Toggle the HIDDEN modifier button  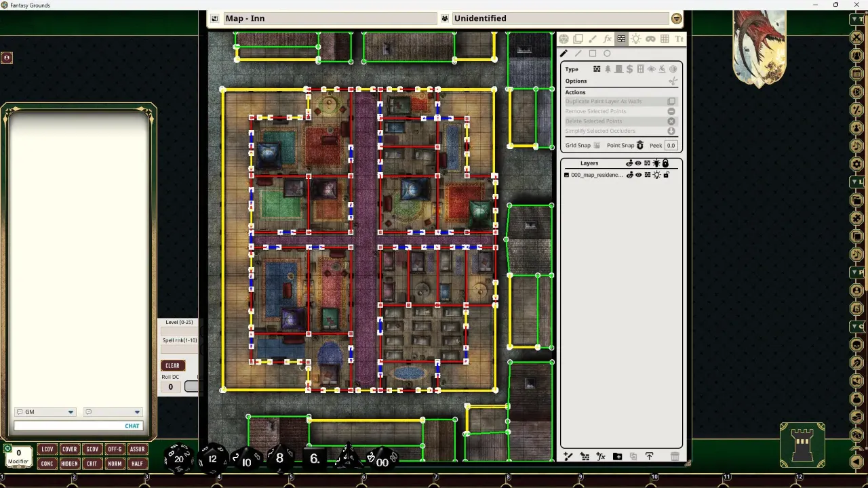pyautogui.click(x=69, y=464)
